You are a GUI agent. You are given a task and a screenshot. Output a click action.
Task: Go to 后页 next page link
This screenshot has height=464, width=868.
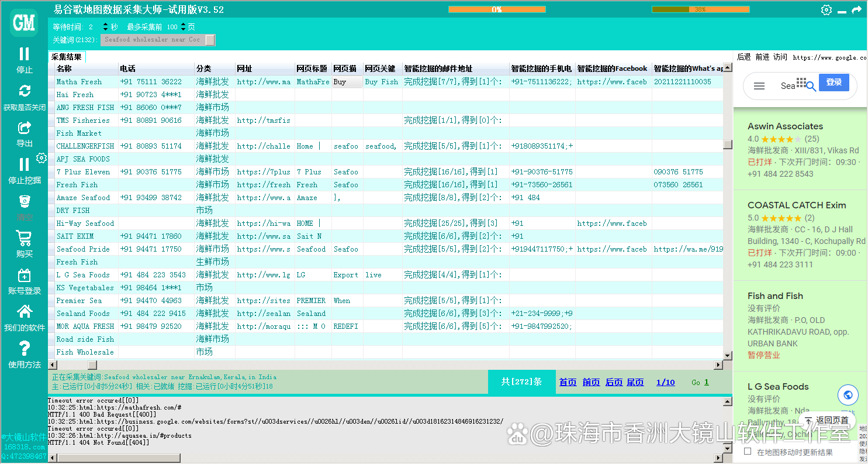(614, 382)
